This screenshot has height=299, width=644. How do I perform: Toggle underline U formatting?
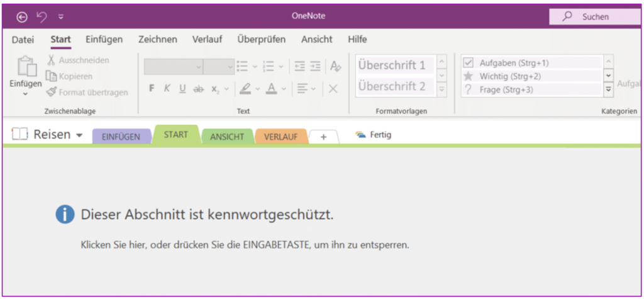pyautogui.click(x=183, y=88)
